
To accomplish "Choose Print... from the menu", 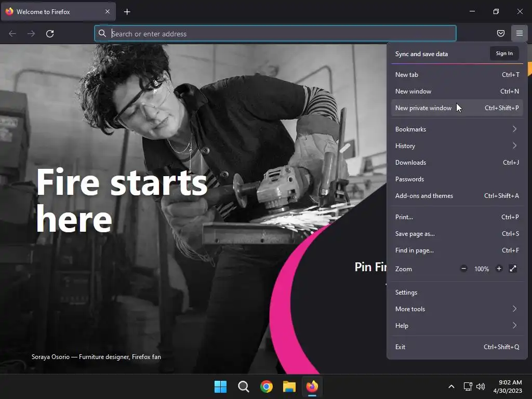I will point(457,217).
